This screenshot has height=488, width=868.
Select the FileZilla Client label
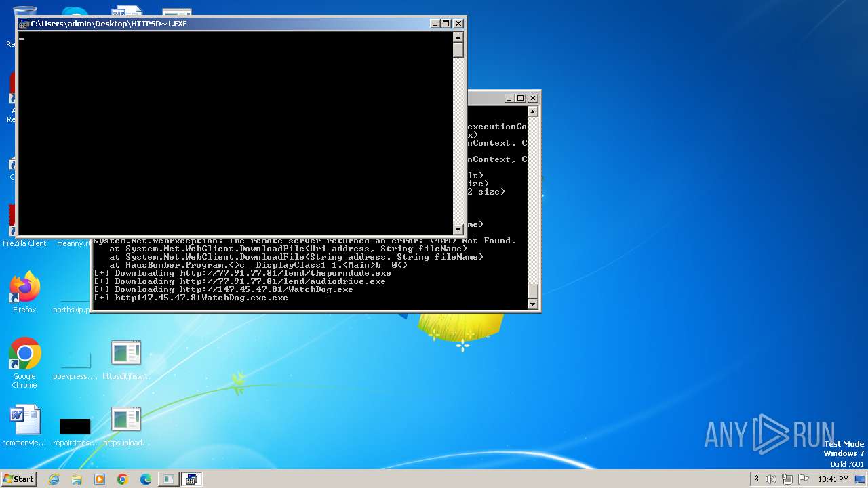click(24, 243)
